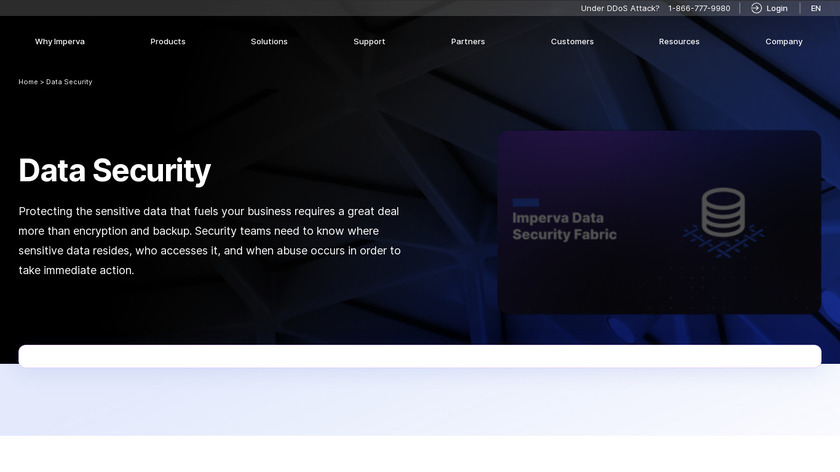Screen dimensions: 840x472
Task: Click the Data Security breadcrumb item
Action: point(69,82)
